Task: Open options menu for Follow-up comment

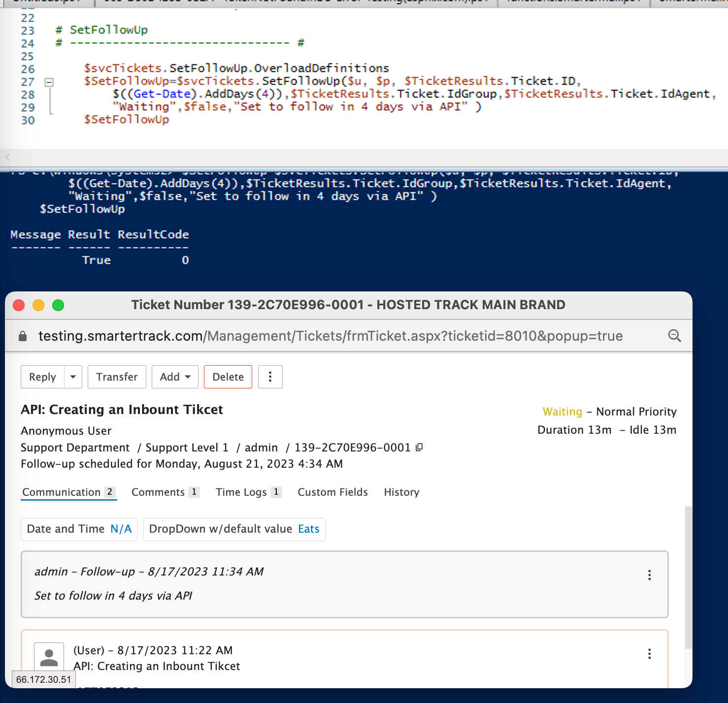Action: (x=649, y=575)
